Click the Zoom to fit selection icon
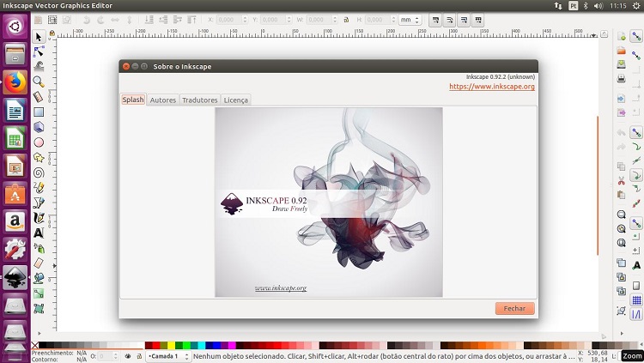Screen dimensions: 644x363 621,215
